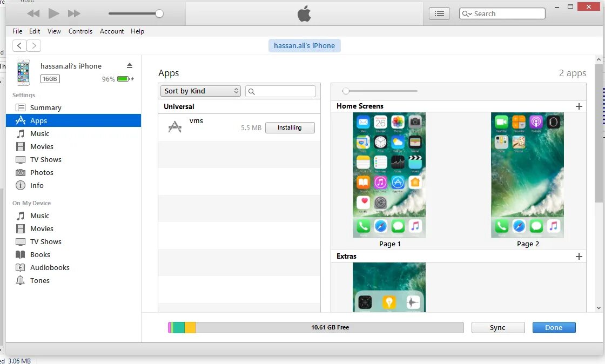Screen dimensions: 605x364
Task: Select Movies under On My Device
Action: 73,228
